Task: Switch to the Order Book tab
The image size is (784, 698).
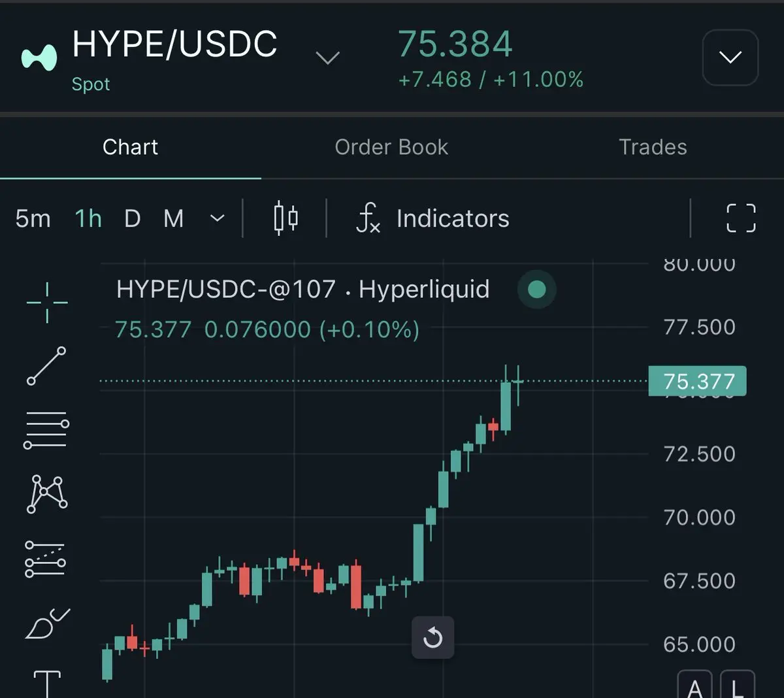Action: point(391,147)
